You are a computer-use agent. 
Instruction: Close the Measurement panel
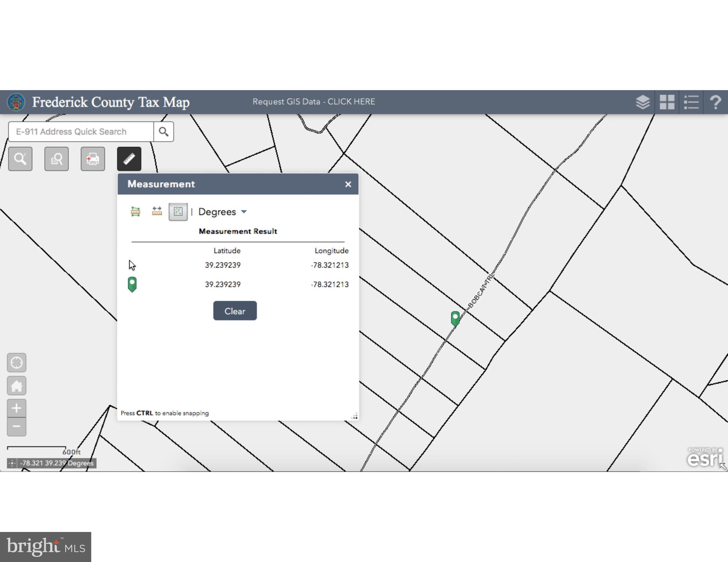pyautogui.click(x=348, y=184)
